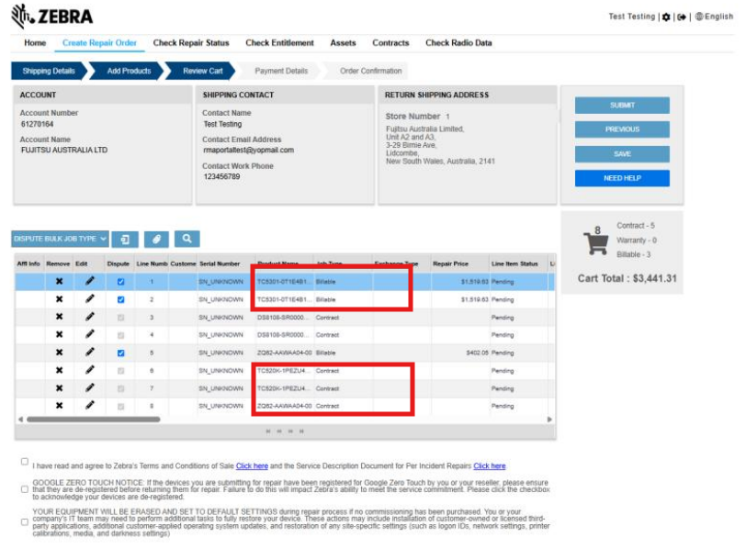The image size is (746, 560).
Task: Click the Save button
Action: coord(622,154)
